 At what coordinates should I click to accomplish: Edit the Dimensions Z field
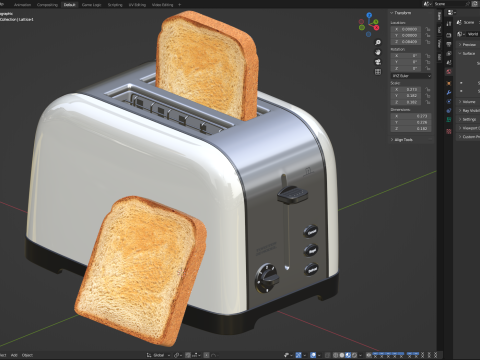pyautogui.click(x=411, y=128)
